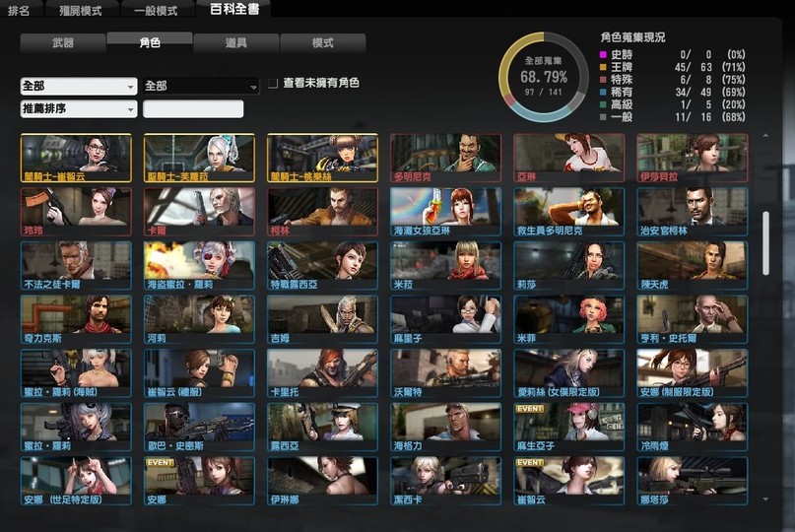
Task: Open the 麻里子 character card
Action: (x=445, y=319)
